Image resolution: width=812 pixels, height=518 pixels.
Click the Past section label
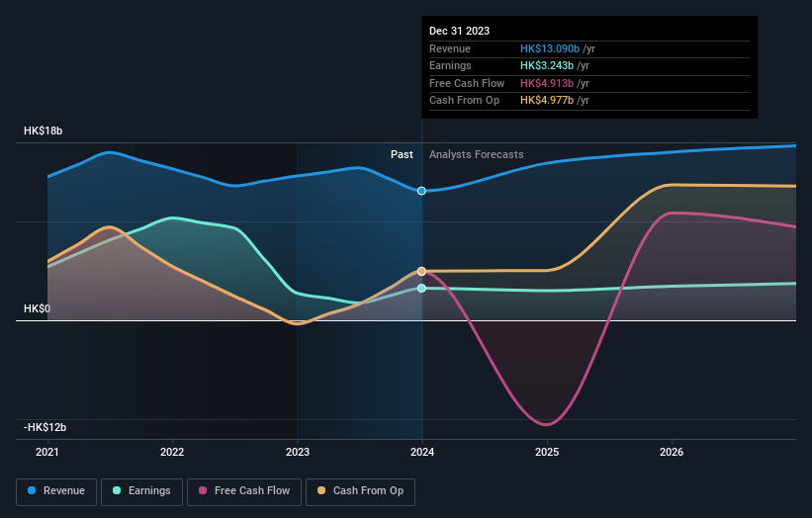click(x=402, y=154)
